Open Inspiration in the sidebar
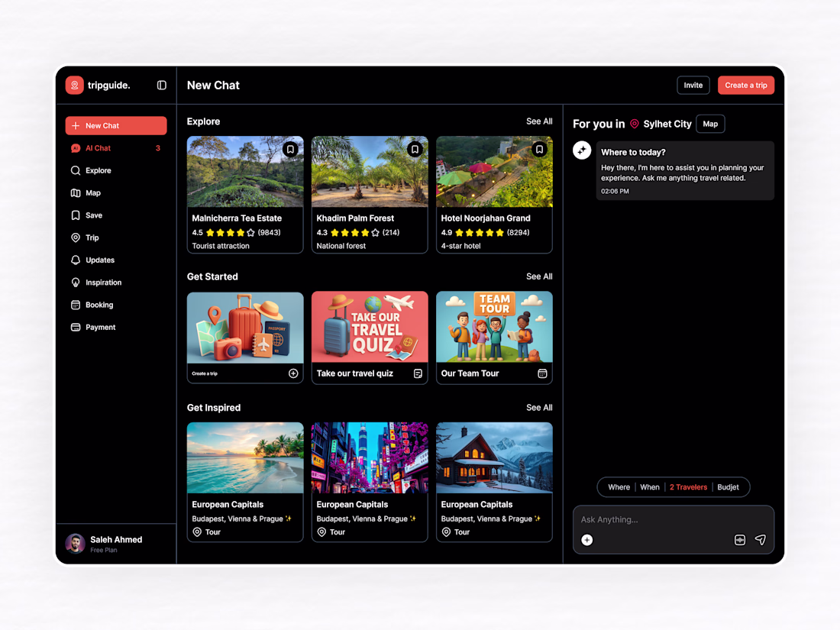Viewport: 840px width, 630px height. 116,283
